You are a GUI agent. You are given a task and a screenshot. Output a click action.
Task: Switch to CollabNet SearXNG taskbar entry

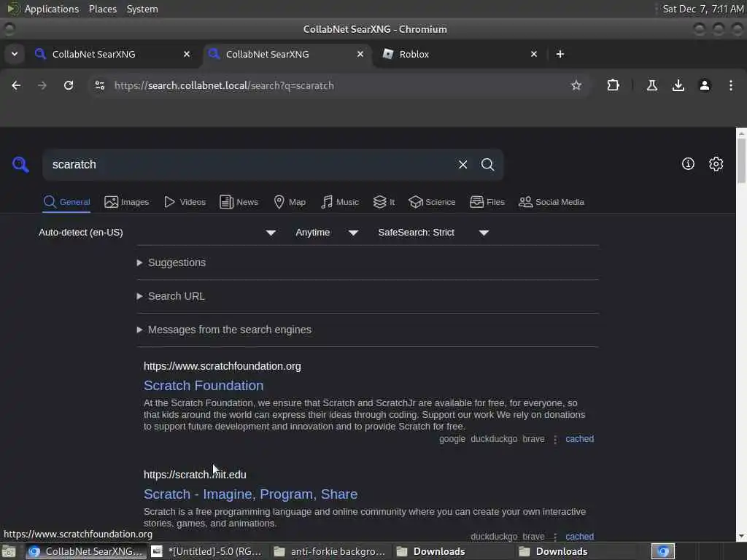point(85,551)
